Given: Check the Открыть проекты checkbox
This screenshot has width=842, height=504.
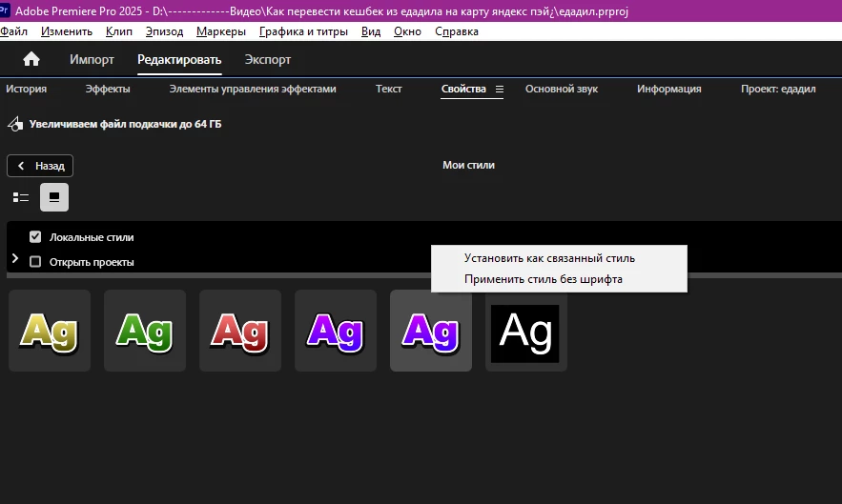Looking at the screenshot, I should [35, 262].
